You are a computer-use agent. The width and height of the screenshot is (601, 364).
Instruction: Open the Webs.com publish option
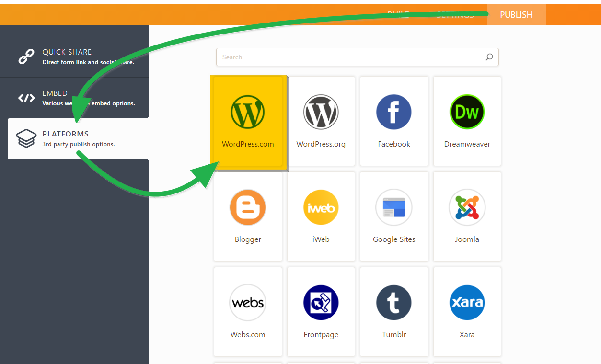248,303
